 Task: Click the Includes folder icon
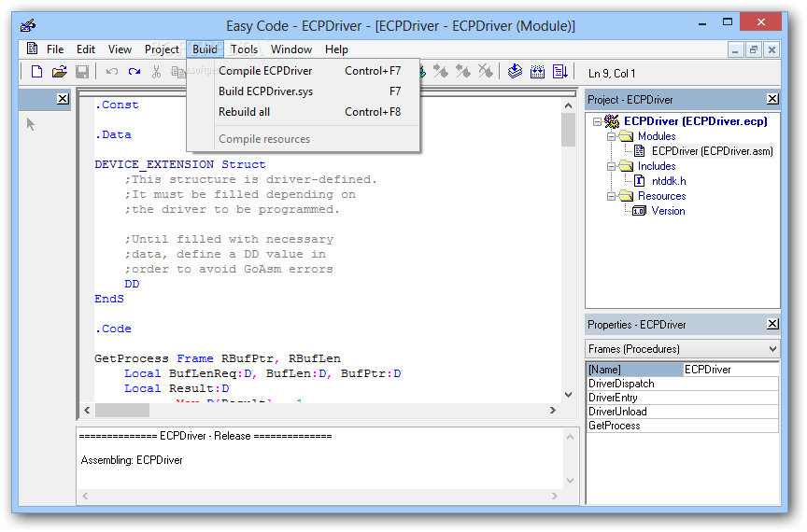pos(626,166)
